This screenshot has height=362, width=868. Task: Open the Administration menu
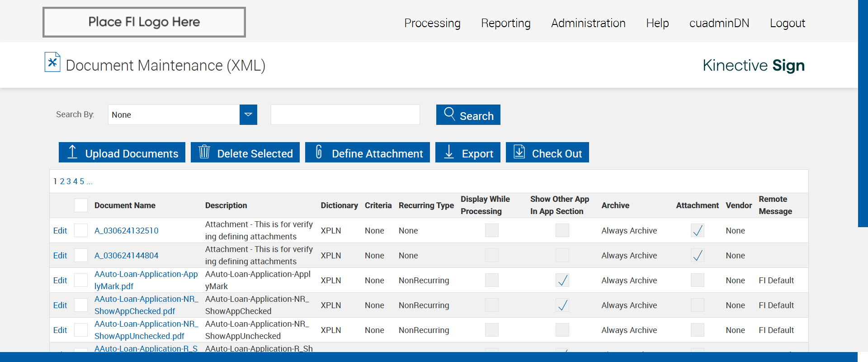click(x=588, y=23)
